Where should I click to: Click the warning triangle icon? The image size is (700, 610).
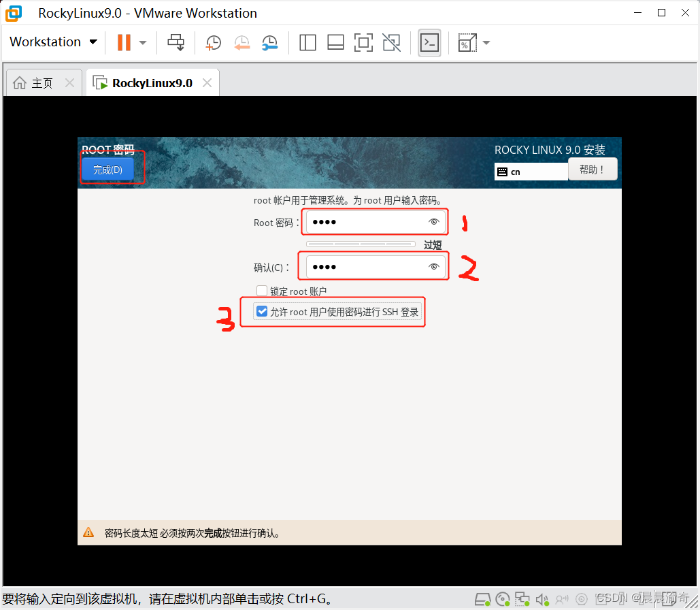pos(88,532)
